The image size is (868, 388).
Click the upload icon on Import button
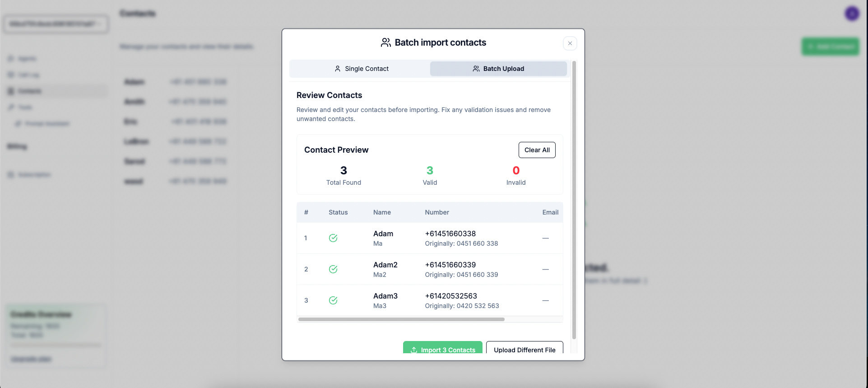pos(414,350)
